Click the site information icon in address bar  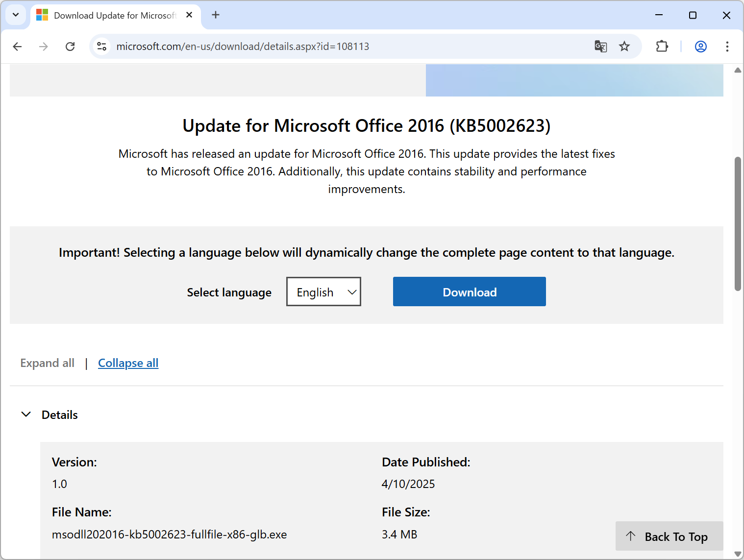[101, 46]
